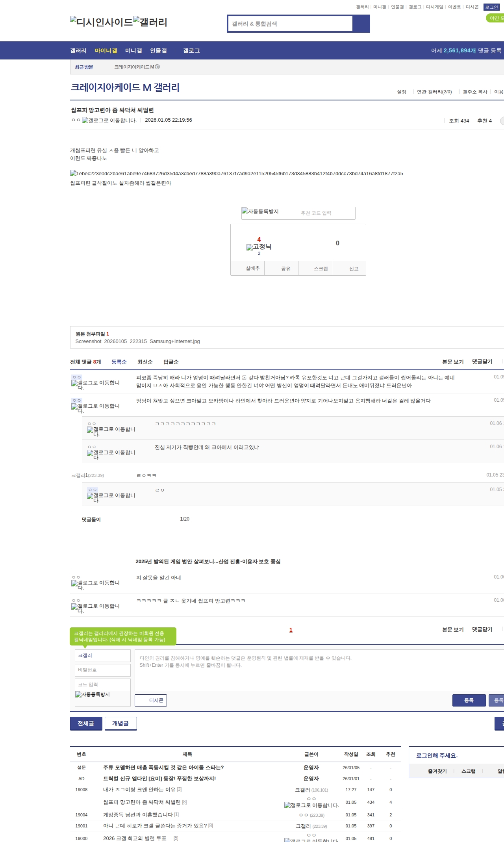This screenshot has height=842, width=504.
Task: Open 인물갤 in the blue navigation bar
Action: click(158, 50)
